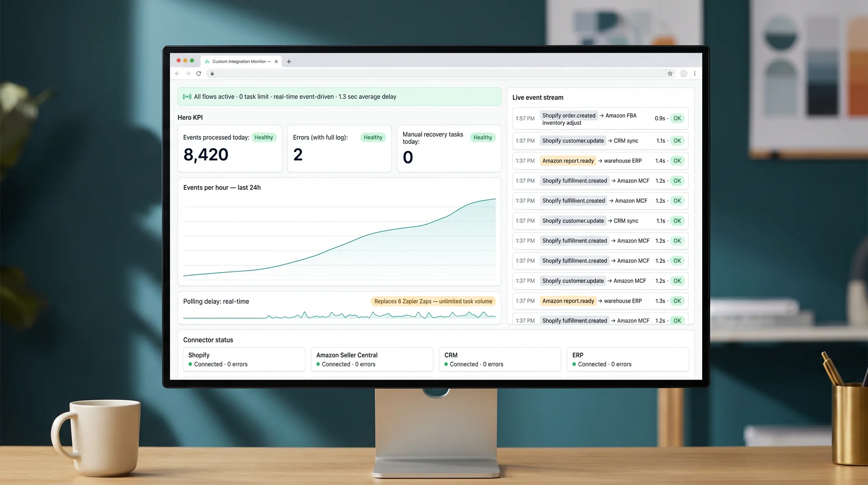Open the browser profile avatar
This screenshot has height=485, width=868.
[684, 74]
